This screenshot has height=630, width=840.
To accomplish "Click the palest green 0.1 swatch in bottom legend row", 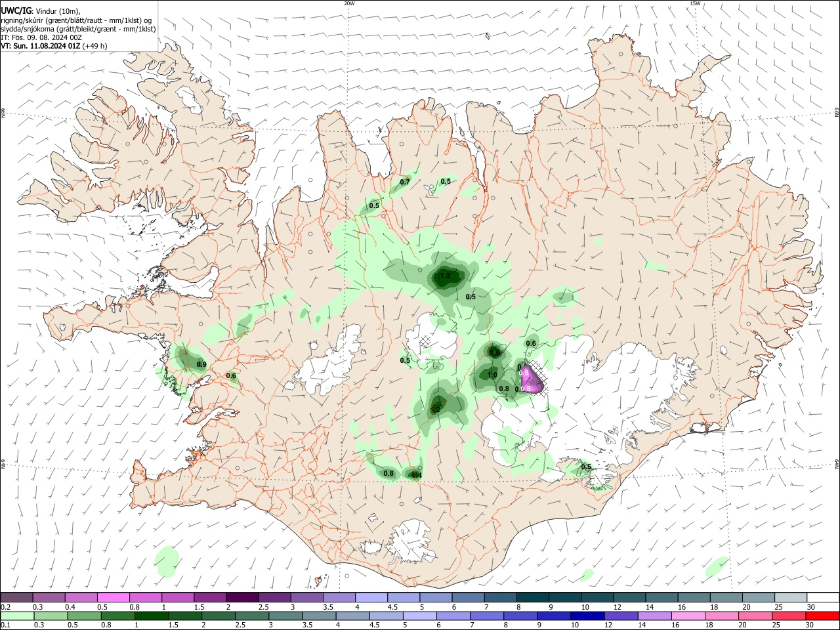I will [x=17, y=616].
